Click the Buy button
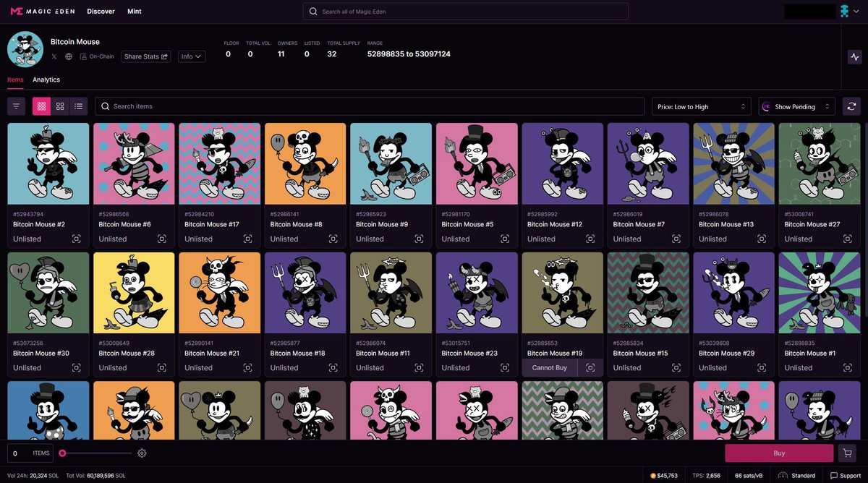This screenshot has height=483, width=868. (x=779, y=453)
